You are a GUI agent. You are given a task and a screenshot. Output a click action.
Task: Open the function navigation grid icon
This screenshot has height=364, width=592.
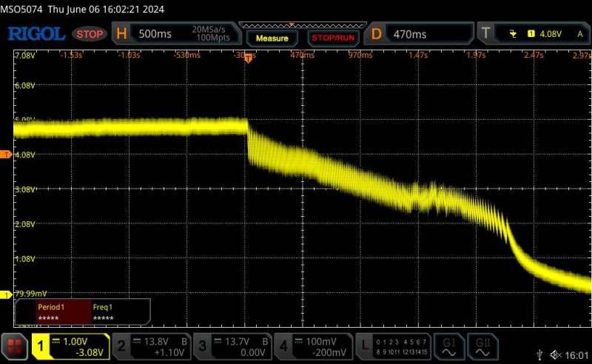tap(14, 346)
